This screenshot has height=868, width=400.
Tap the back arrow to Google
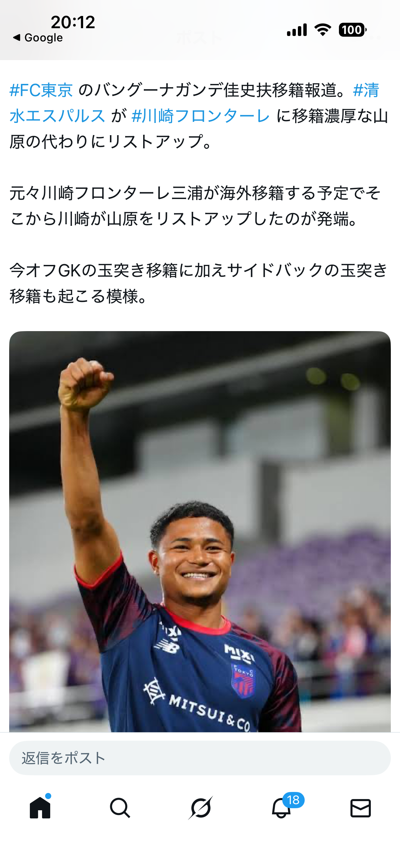click(16, 37)
